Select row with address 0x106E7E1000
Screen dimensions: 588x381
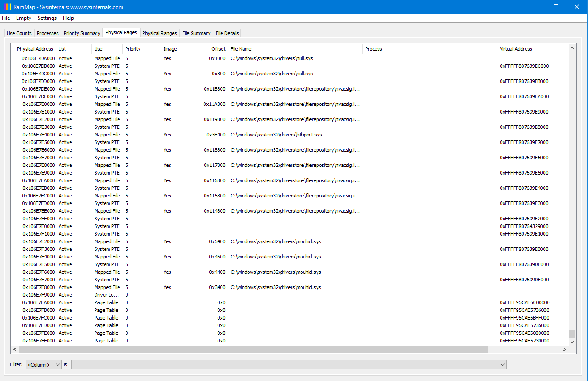click(291, 112)
